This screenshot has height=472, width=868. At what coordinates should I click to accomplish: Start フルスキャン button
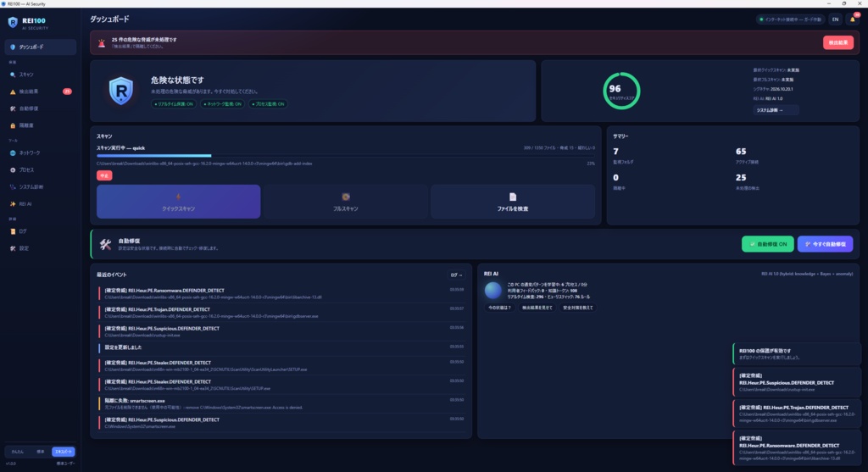346,202
